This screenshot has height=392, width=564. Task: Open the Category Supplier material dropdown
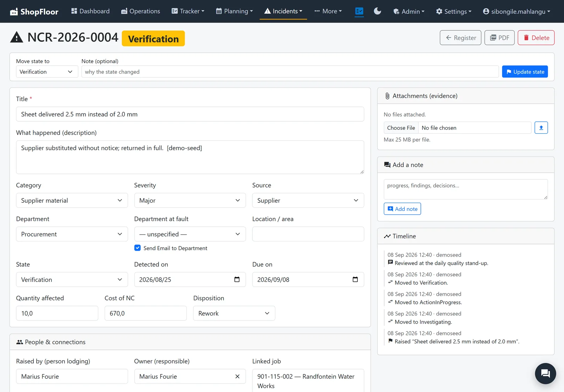[72, 200]
